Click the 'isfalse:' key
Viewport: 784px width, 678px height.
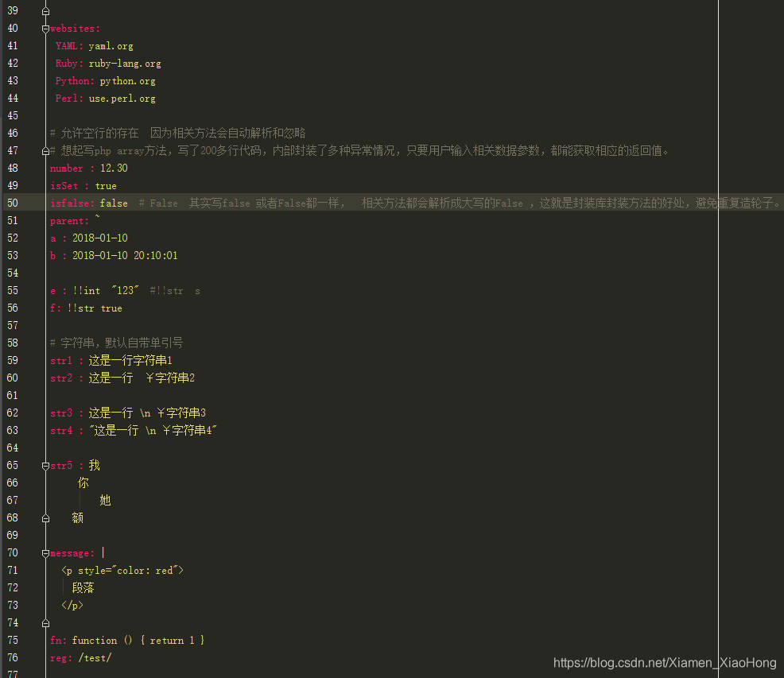72,203
